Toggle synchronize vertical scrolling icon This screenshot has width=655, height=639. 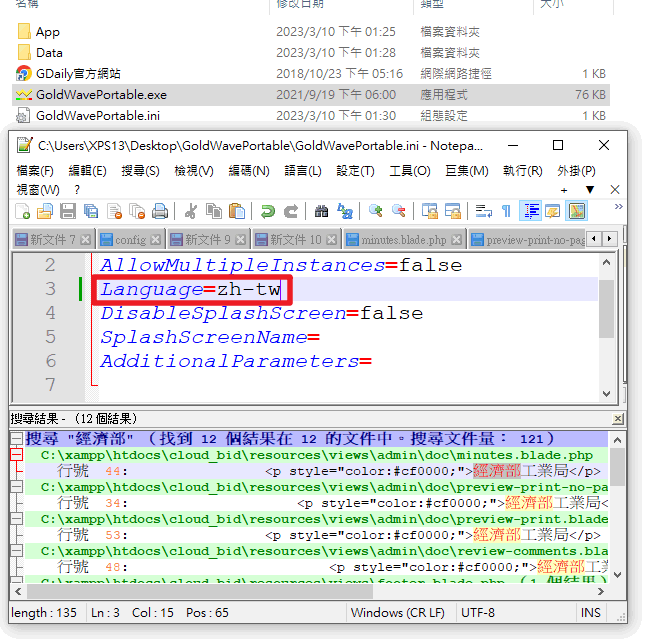[x=429, y=211]
